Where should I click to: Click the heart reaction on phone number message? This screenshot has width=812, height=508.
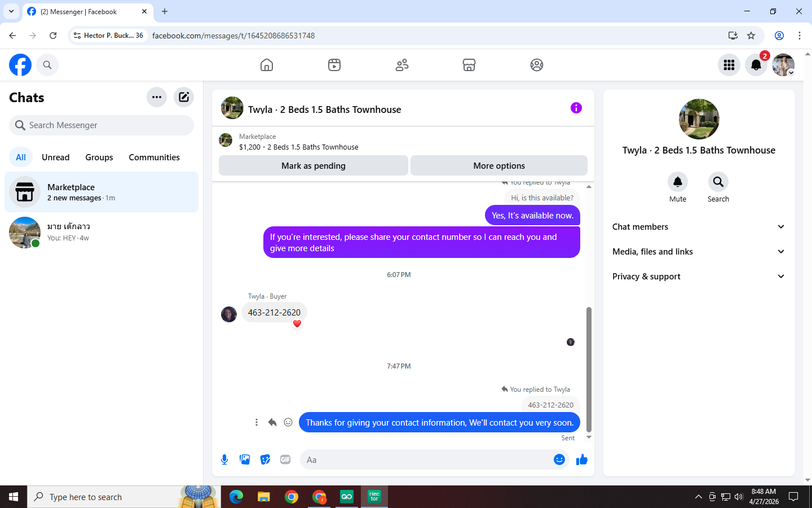point(297,323)
